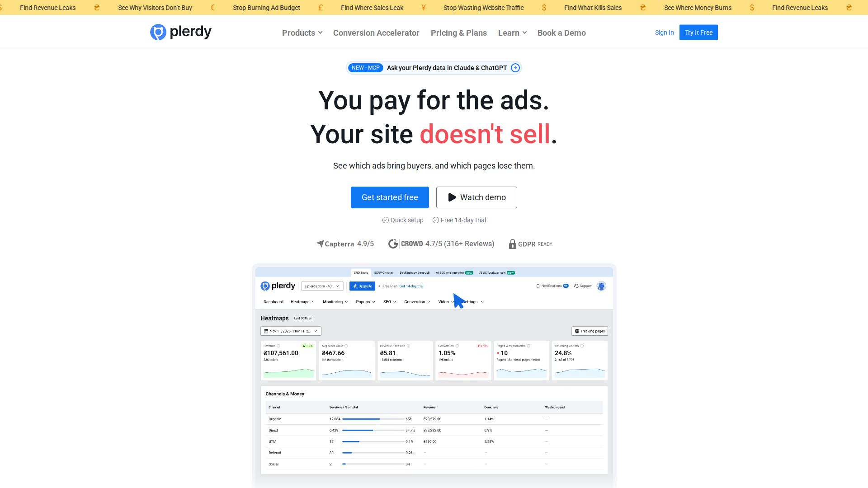Click the Organic sessions progress bar
Image resolution: width=868 pixels, height=488 pixels.
(x=373, y=419)
